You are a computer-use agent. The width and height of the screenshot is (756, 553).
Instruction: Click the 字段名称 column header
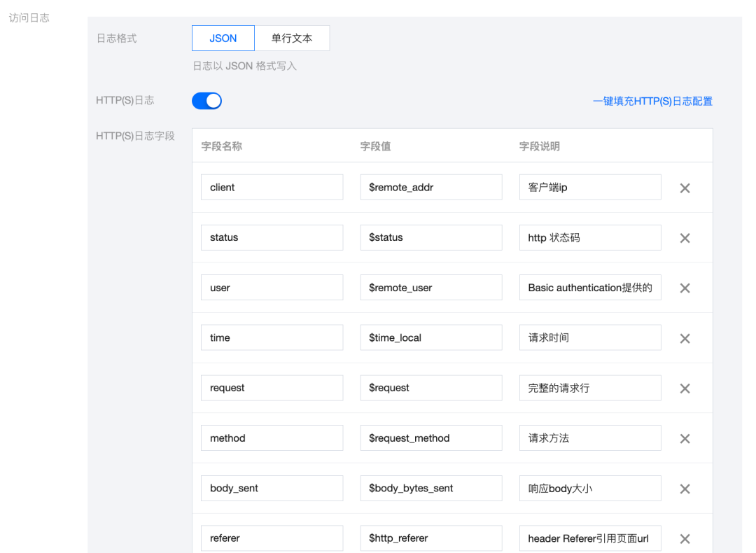(222, 146)
